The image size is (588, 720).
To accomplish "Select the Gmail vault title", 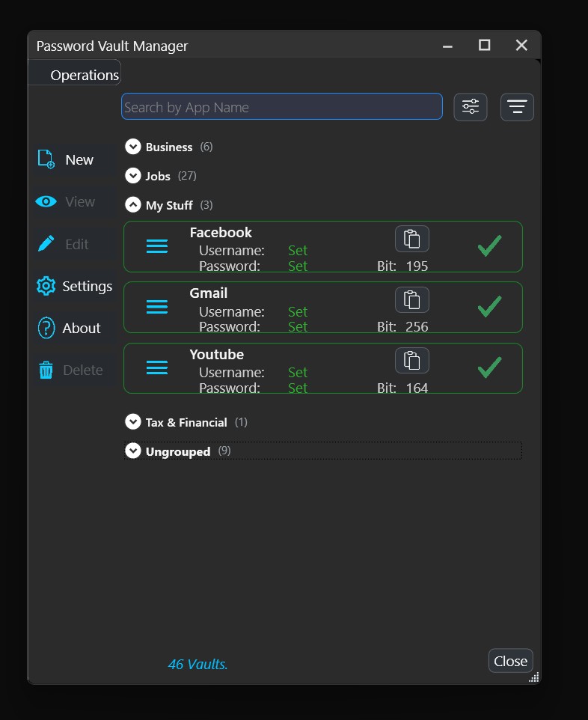I will click(209, 293).
